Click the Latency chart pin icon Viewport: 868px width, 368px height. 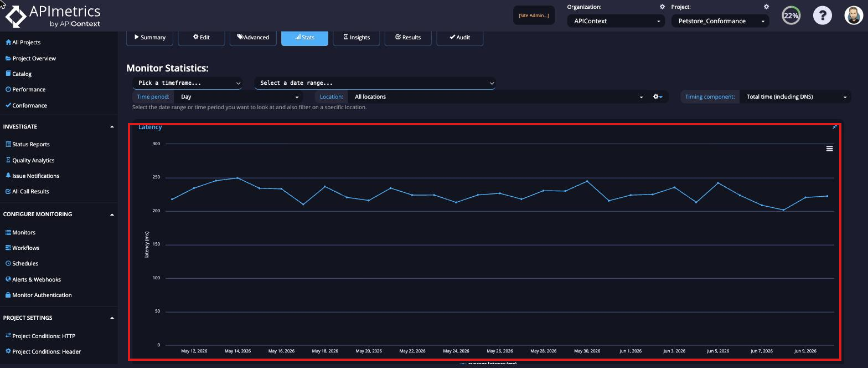pyautogui.click(x=835, y=127)
